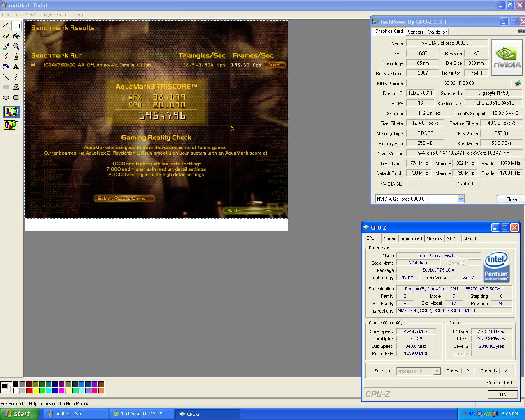Open Paint's File menu

click(x=5, y=14)
